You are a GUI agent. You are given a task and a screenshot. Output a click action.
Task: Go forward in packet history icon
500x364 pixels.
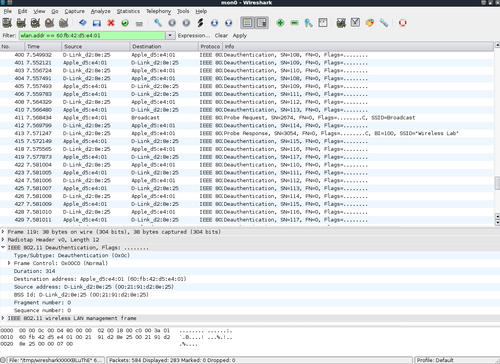186,23
